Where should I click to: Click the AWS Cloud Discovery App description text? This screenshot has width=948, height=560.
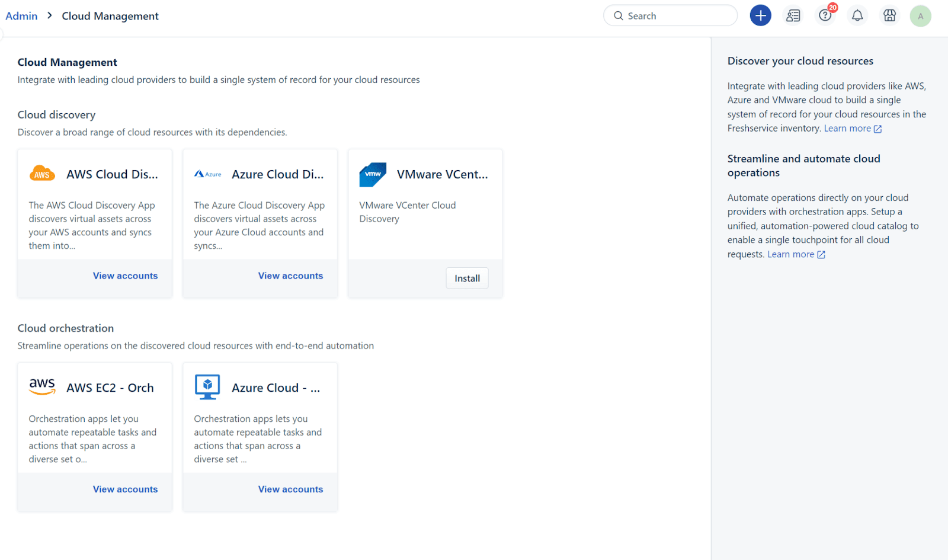[92, 225]
